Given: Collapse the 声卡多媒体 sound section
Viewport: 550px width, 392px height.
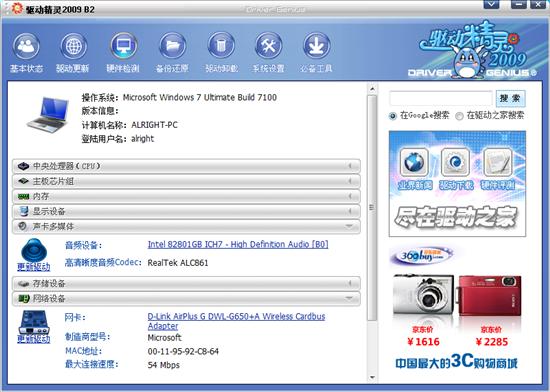Looking at the screenshot, I should (x=186, y=227).
